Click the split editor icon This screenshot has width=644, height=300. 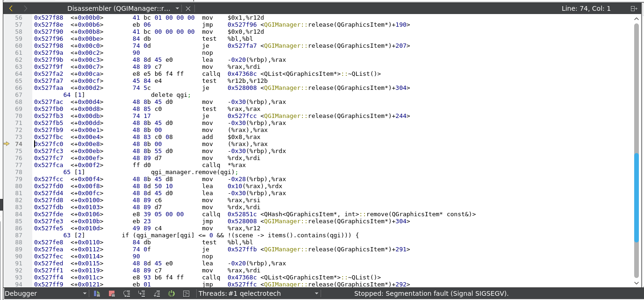click(634, 8)
